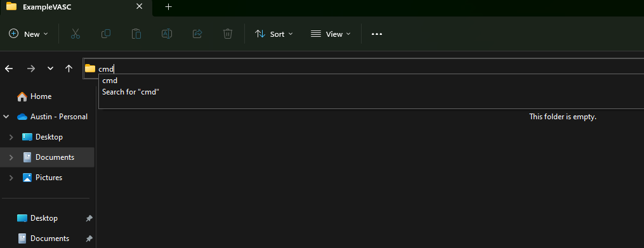644x248 pixels.
Task: Click the "This folder is empty." text
Action: point(563,117)
